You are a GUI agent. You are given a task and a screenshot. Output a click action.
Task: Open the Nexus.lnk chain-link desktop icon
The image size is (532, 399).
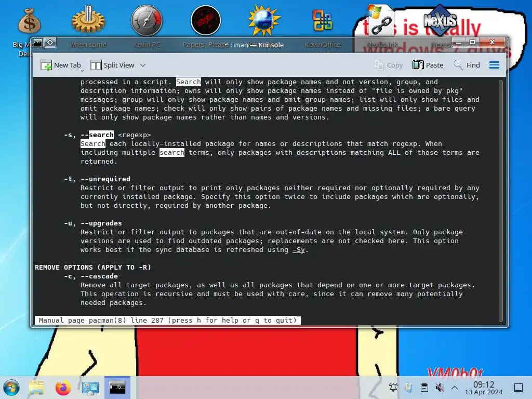pos(381,20)
